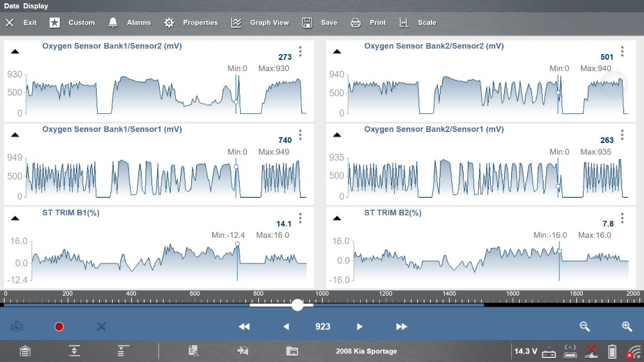The width and height of the screenshot is (644, 362).
Task: Click the zoom out magnifier icon
Action: point(585,327)
